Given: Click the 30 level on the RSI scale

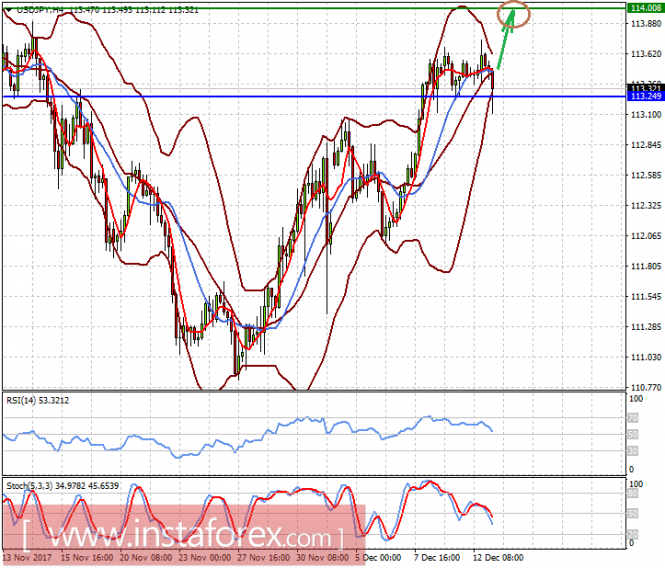Looking at the screenshot, I should 632,451.
